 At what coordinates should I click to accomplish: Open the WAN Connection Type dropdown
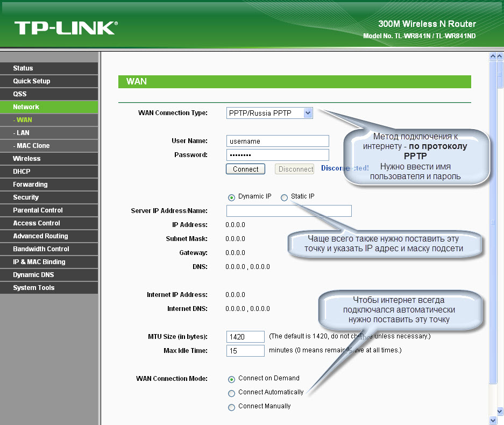click(x=269, y=113)
